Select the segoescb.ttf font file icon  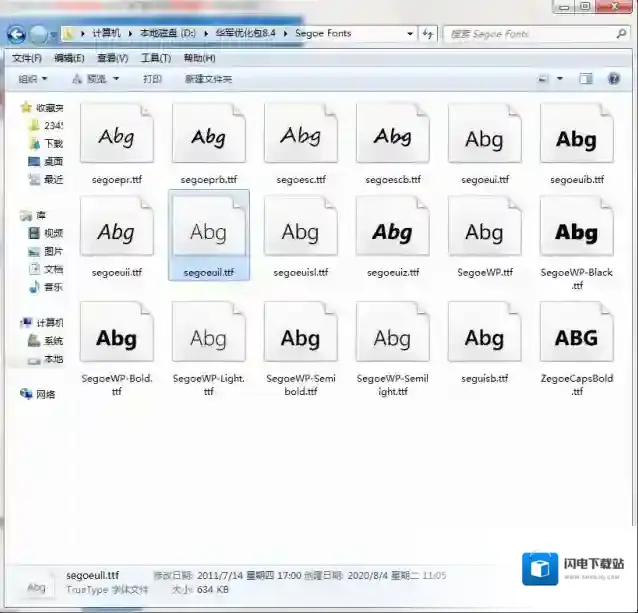pyautogui.click(x=393, y=133)
